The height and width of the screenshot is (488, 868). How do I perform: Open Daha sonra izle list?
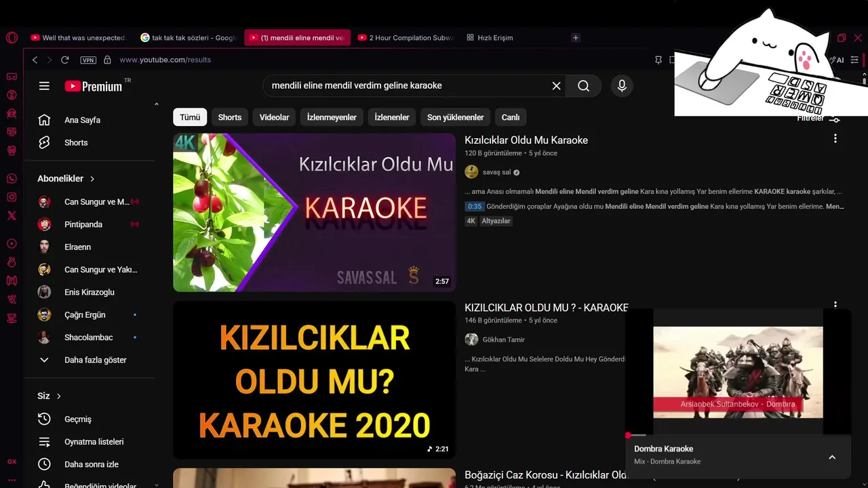pos(89,464)
